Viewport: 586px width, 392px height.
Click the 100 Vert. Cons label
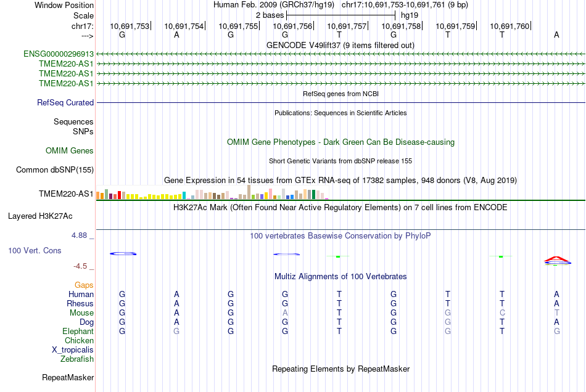click(x=35, y=250)
